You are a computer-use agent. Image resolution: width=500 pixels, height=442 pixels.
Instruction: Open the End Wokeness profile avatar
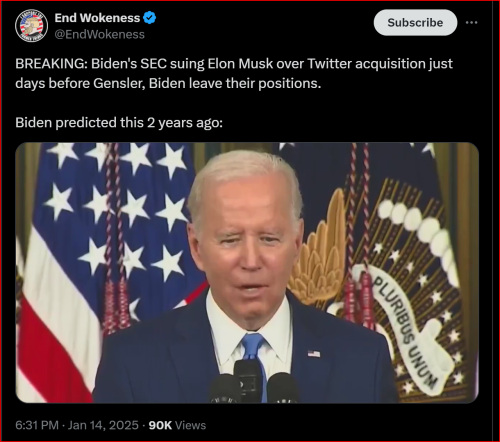pyautogui.click(x=31, y=26)
